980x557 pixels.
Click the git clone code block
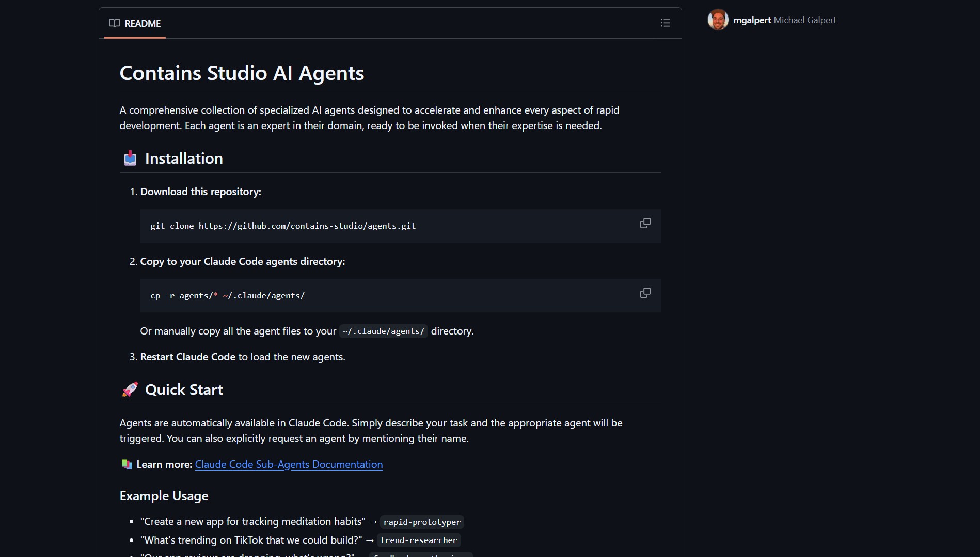tap(400, 226)
